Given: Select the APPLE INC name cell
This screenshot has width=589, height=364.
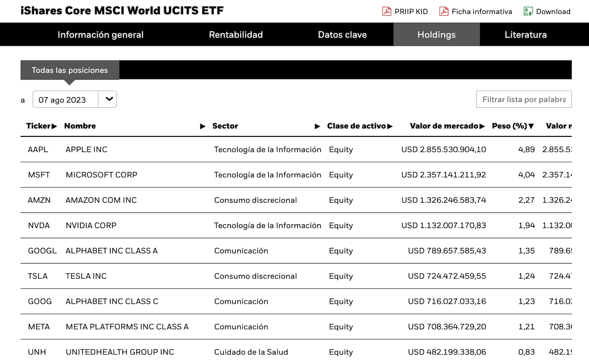Looking at the screenshot, I should pyautogui.click(x=86, y=149).
